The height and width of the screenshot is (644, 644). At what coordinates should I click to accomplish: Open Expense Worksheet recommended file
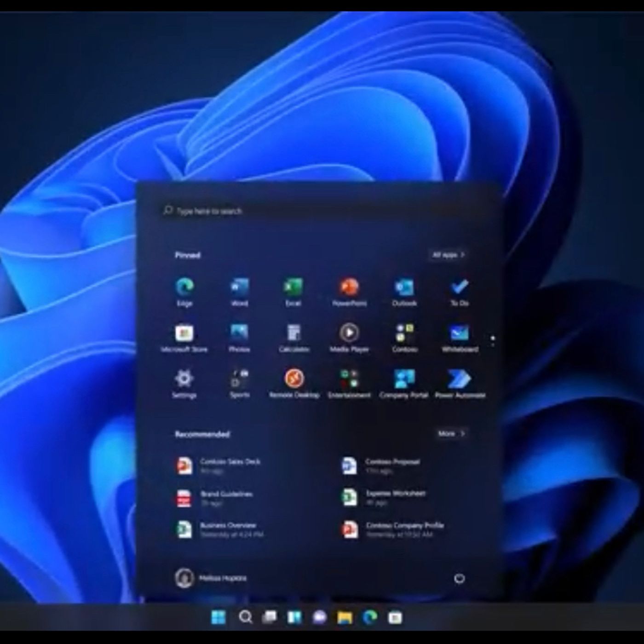coord(384,497)
